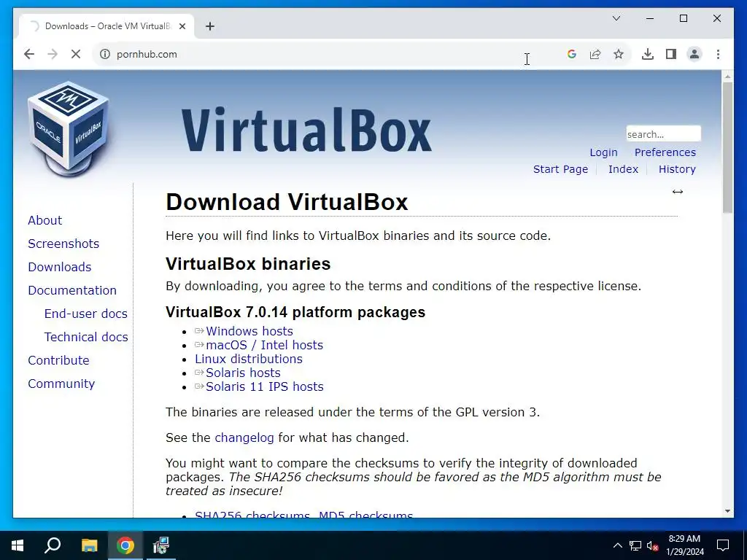Click scrollbar up arrow
The width and height of the screenshot is (747, 560).
[727, 76]
